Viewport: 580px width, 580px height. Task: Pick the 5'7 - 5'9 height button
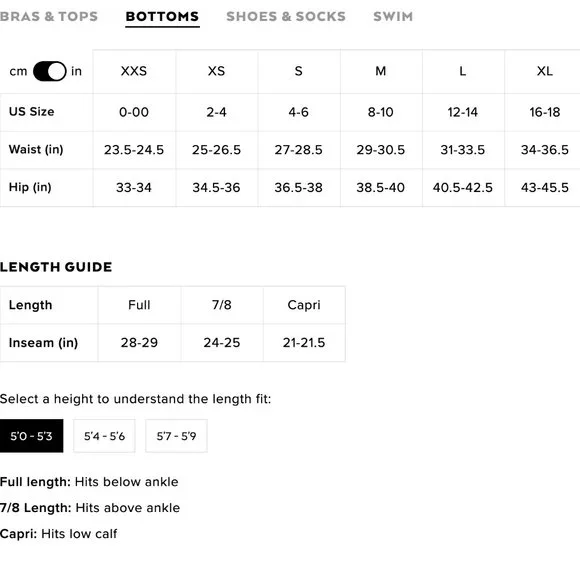click(176, 436)
